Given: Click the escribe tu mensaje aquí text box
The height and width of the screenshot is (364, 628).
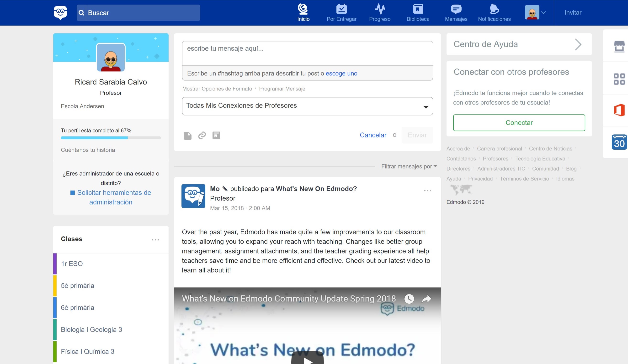Looking at the screenshot, I should tap(307, 53).
